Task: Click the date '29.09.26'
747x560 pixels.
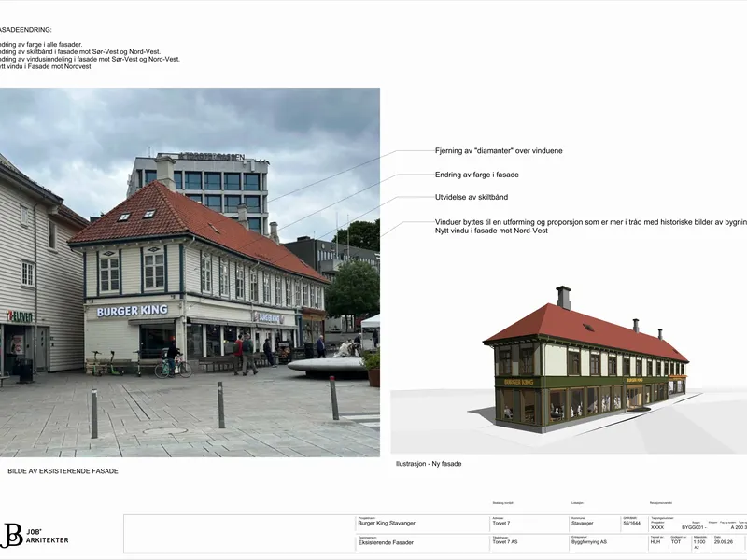Action: pyautogui.click(x=723, y=542)
